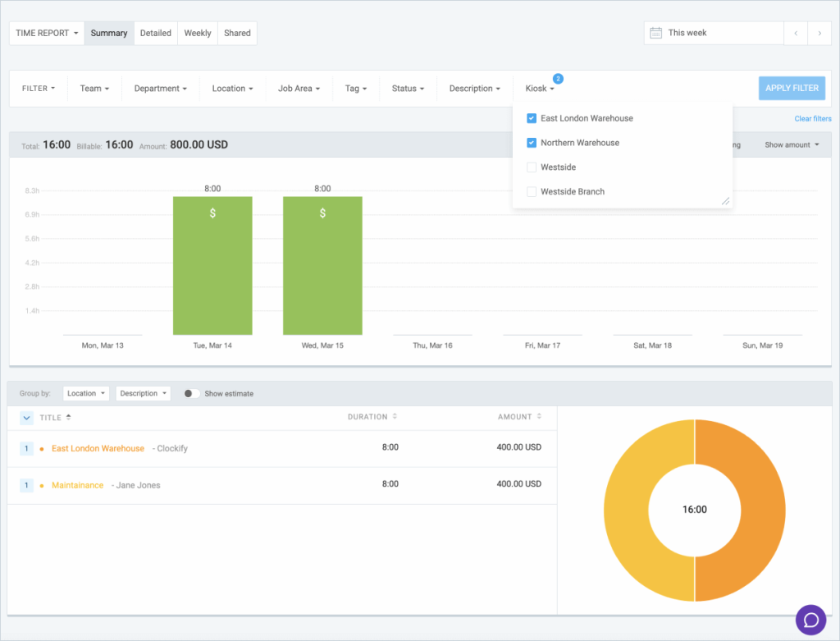The width and height of the screenshot is (840, 641).
Task: Expand the Job Area filter
Action: click(299, 89)
